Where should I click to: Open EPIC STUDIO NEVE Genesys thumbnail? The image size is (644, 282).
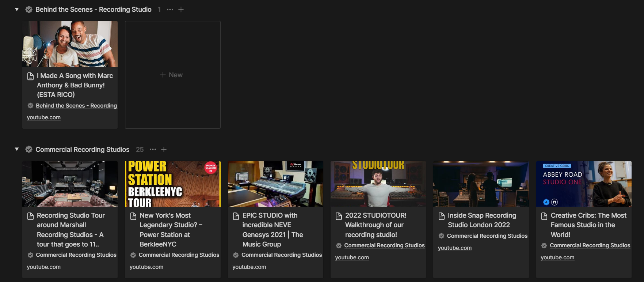(x=275, y=184)
